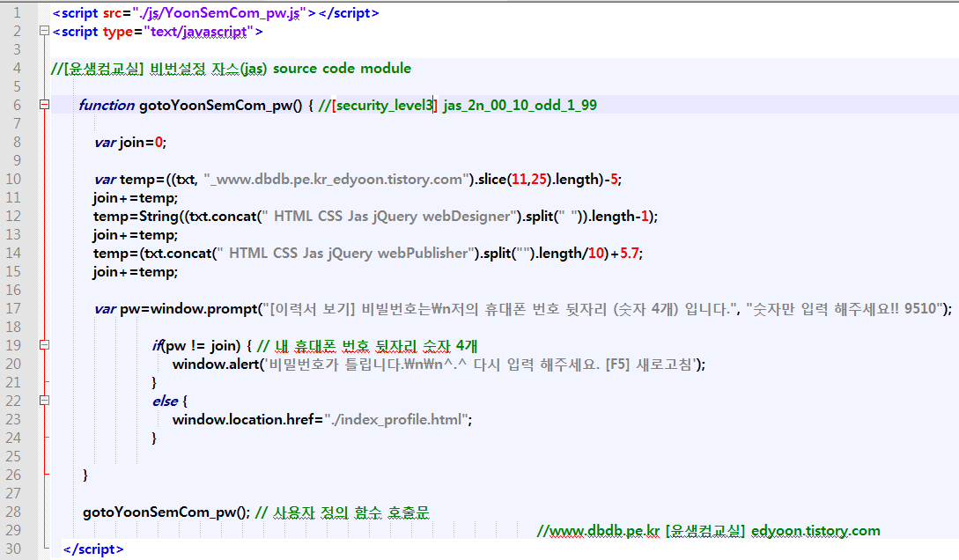The height and width of the screenshot is (560, 959).
Task: Click the "var join=0;" statement
Action: point(130,143)
